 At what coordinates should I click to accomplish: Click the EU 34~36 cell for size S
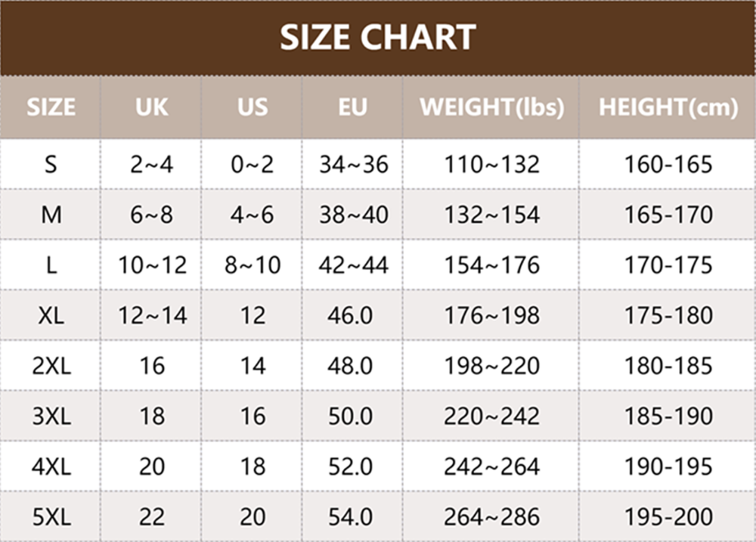tap(352, 164)
